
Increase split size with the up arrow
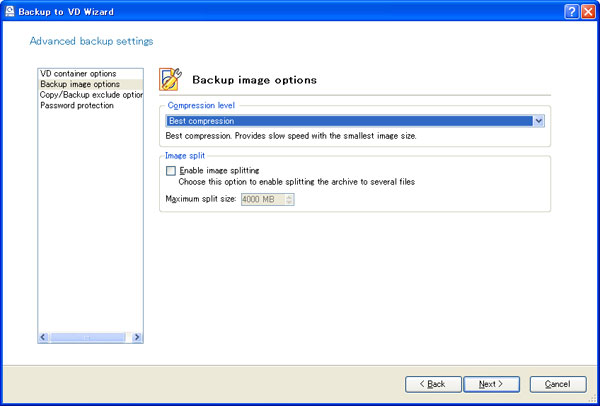290,196
